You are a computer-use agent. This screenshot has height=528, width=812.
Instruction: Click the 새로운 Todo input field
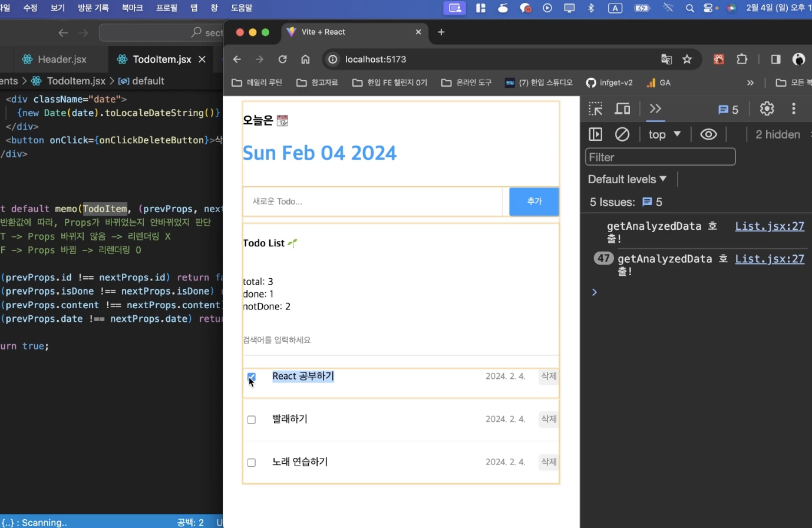[x=373, y=202]
